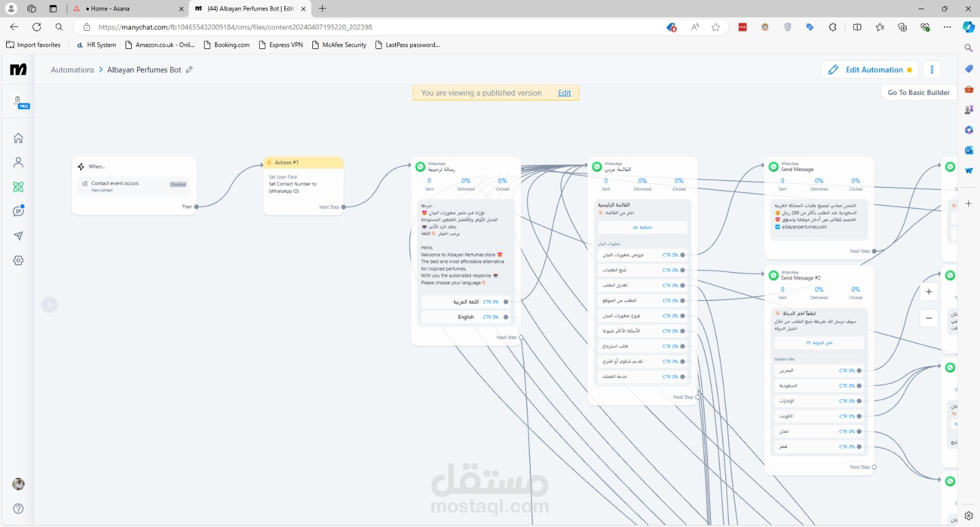This screenshot has width=980, height=527.
Task: Open Edge sidebar search icon
Action: point(968,48)
